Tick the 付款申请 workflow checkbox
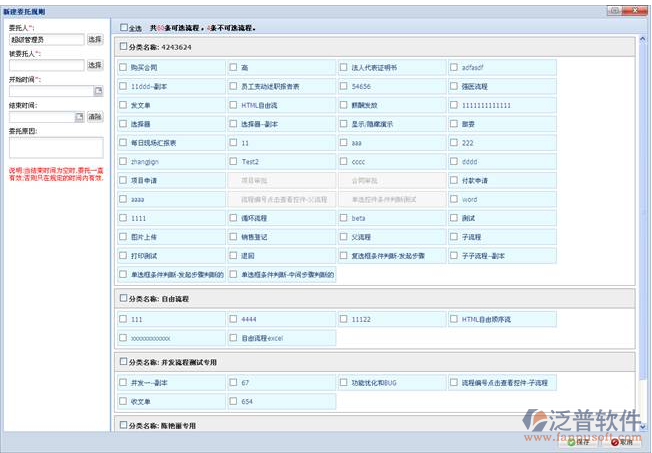652x453 pixels. tap(454, 181)
